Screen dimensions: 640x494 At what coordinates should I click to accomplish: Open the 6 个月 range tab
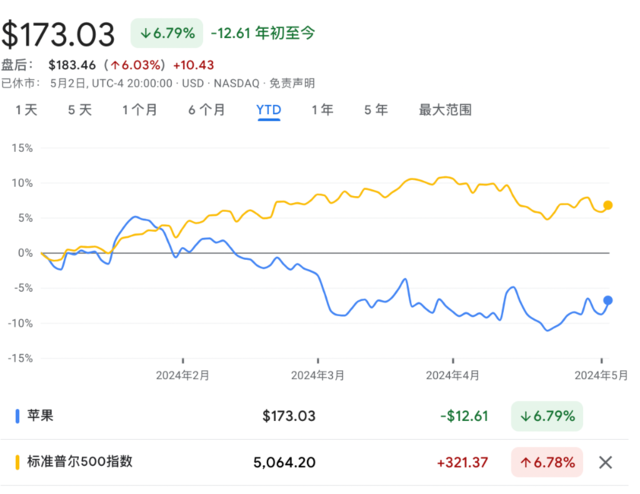[x=206, y=110]
